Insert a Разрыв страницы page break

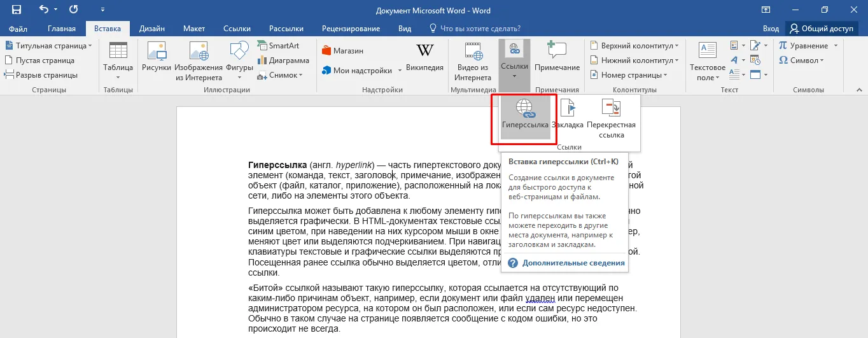point(41,75)
